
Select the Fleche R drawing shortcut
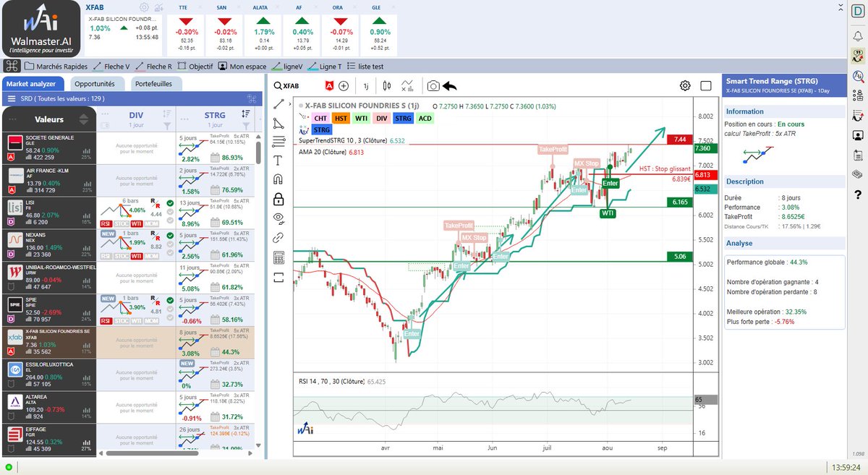(153, 66)
